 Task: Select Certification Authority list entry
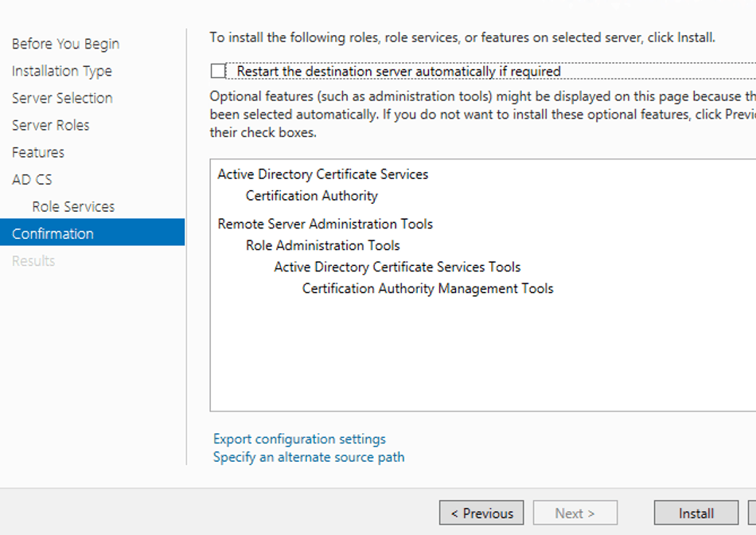click(311, 196)
